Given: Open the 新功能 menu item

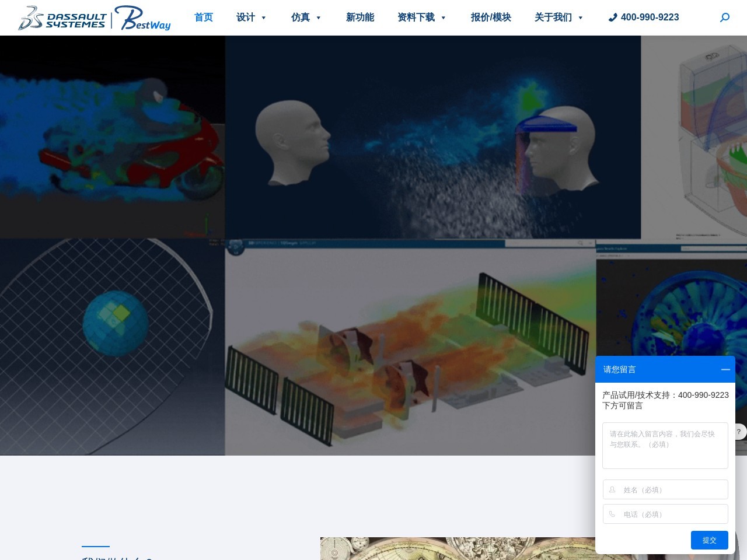Looking at the screenshot, I should pyautogui.click(x=360, y=17).
